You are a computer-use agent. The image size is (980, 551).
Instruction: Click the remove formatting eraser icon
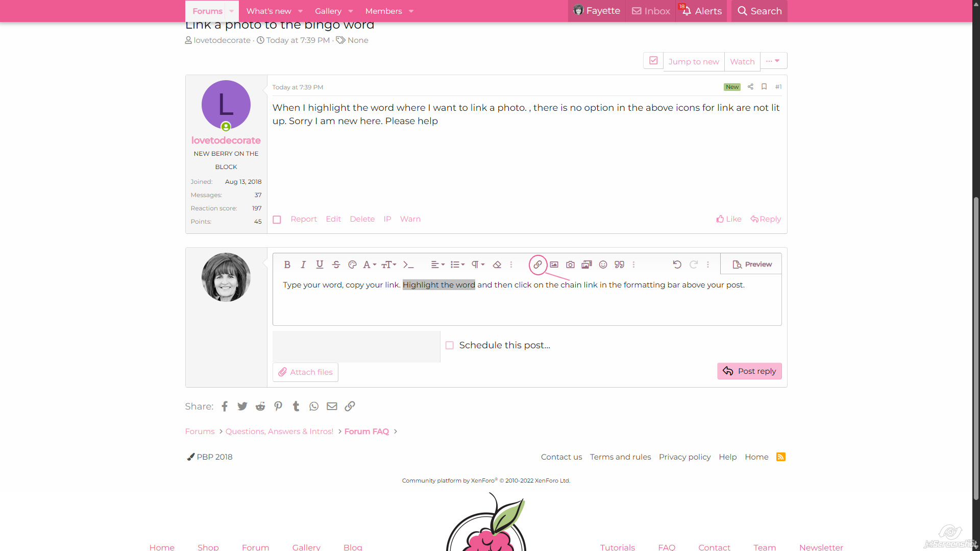pos(497,265)
